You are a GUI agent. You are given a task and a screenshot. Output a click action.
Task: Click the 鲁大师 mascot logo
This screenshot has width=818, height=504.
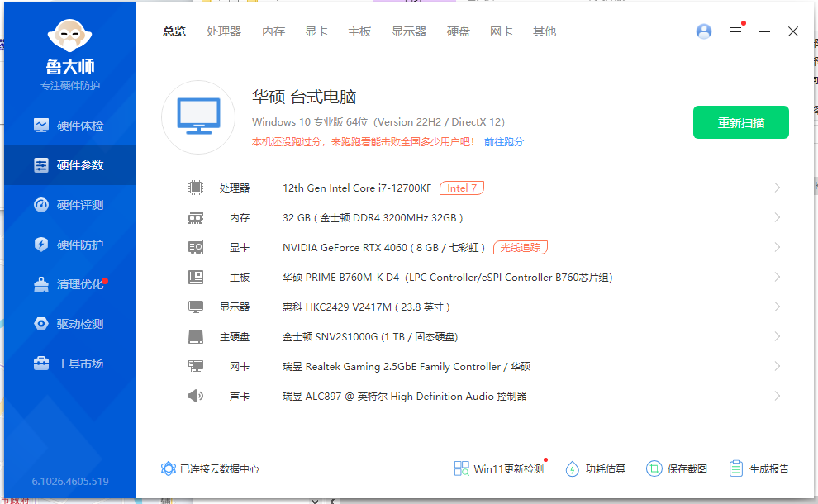click(70, 36)
